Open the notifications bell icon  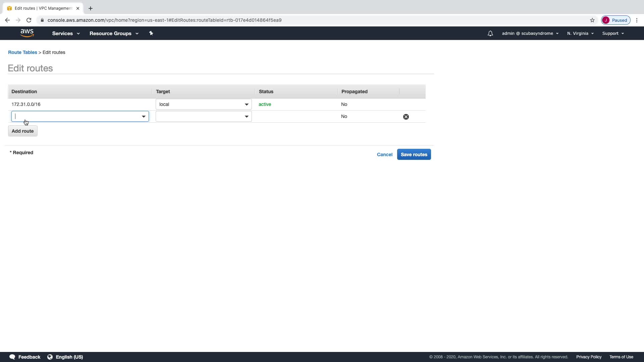pyautogui.click(x=490, y=34)
